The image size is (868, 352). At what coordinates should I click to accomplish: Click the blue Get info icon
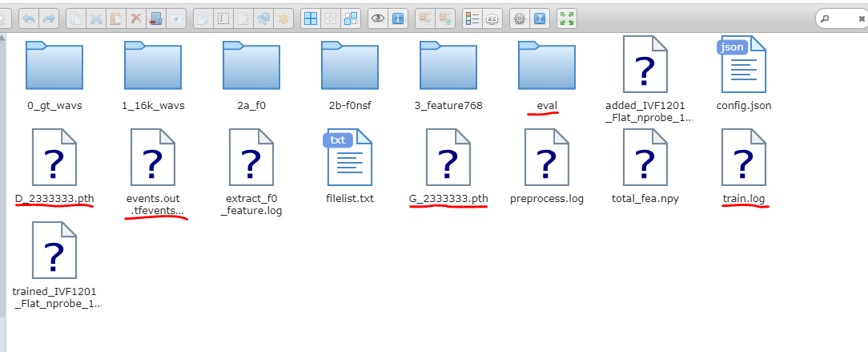(397, 19)
